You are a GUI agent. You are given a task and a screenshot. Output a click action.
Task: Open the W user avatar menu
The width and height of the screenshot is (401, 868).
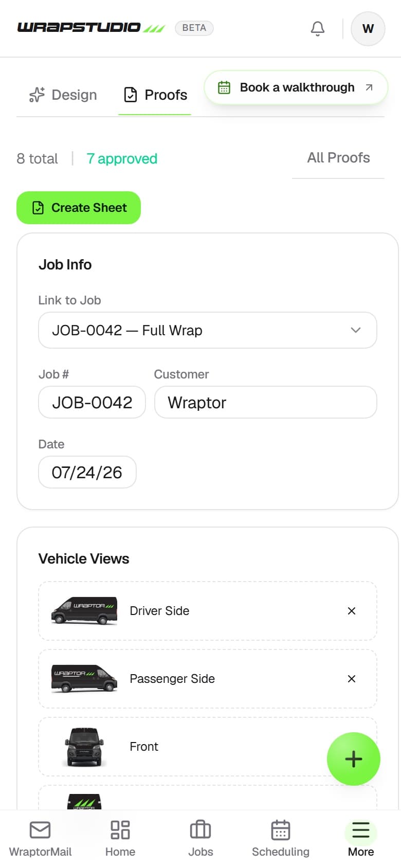(x=368, y=29)
